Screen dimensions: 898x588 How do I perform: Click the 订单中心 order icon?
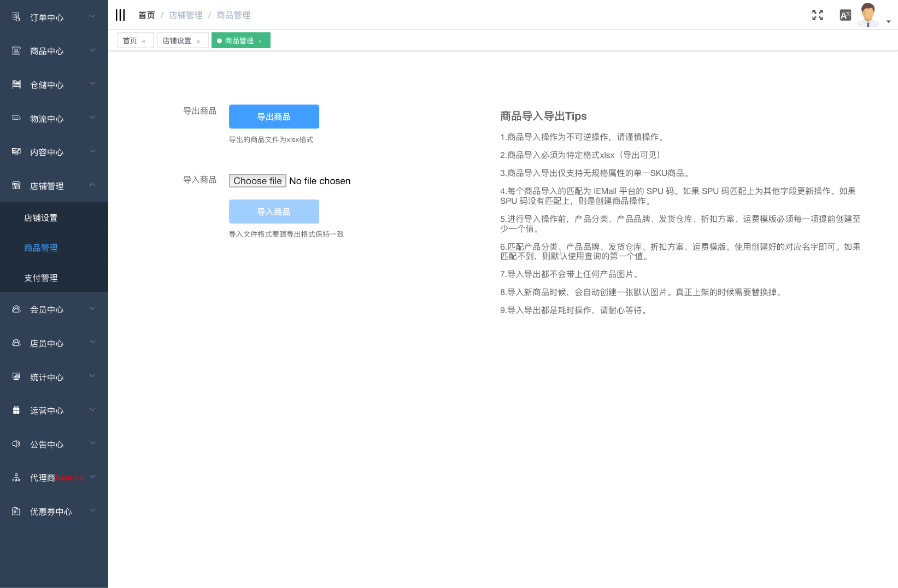coord(16,17)
